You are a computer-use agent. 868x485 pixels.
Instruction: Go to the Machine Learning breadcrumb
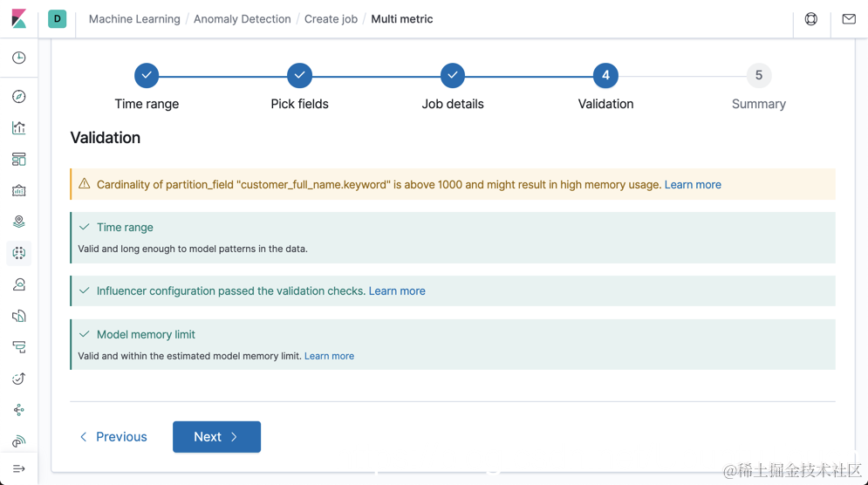134,19
